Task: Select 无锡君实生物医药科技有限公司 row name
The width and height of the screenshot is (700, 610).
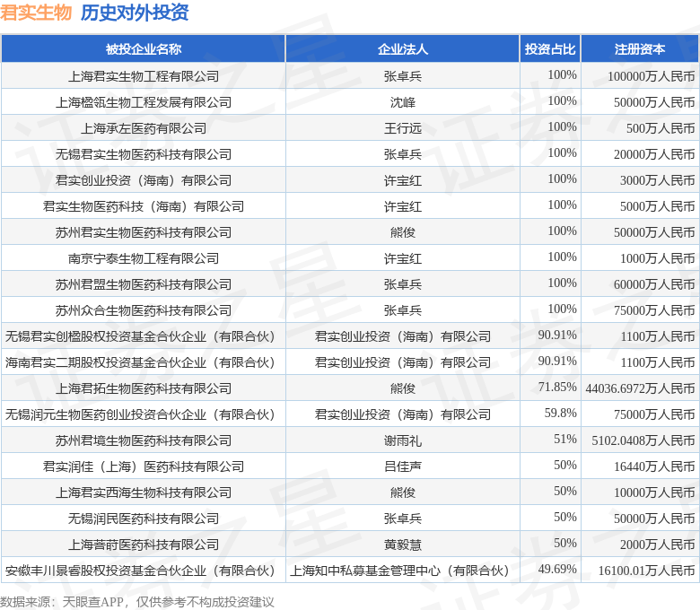Action: (144, 154)
